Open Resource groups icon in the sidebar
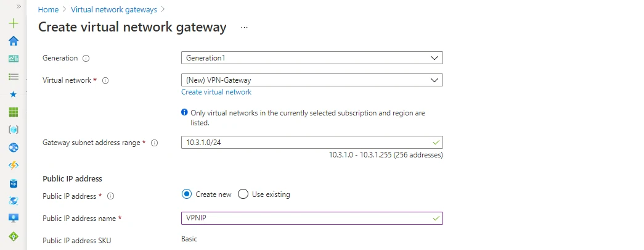 (x=13, y=130)
